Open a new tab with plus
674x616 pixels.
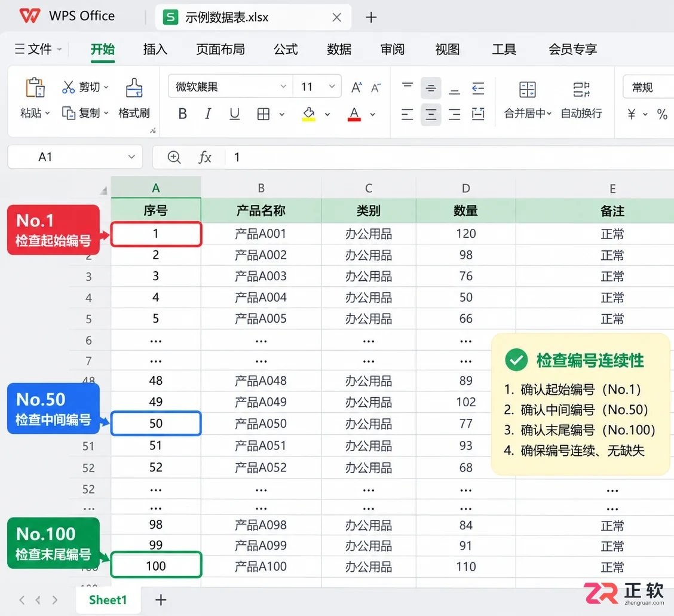pos(371,17)
